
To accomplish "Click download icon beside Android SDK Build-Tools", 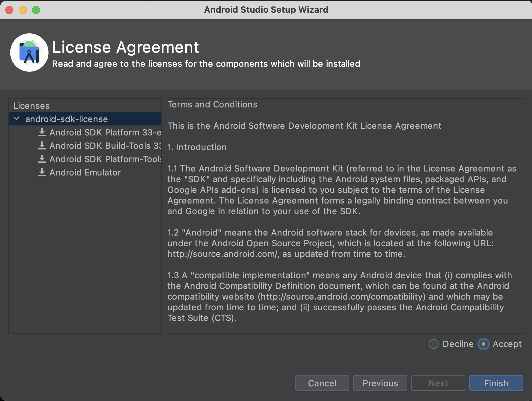I will click(x=42, y=146).
